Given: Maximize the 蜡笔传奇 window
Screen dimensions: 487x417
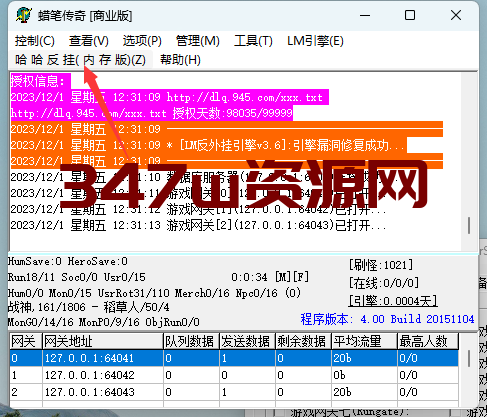Looking at the screenshot, I should tap(410, 15).
